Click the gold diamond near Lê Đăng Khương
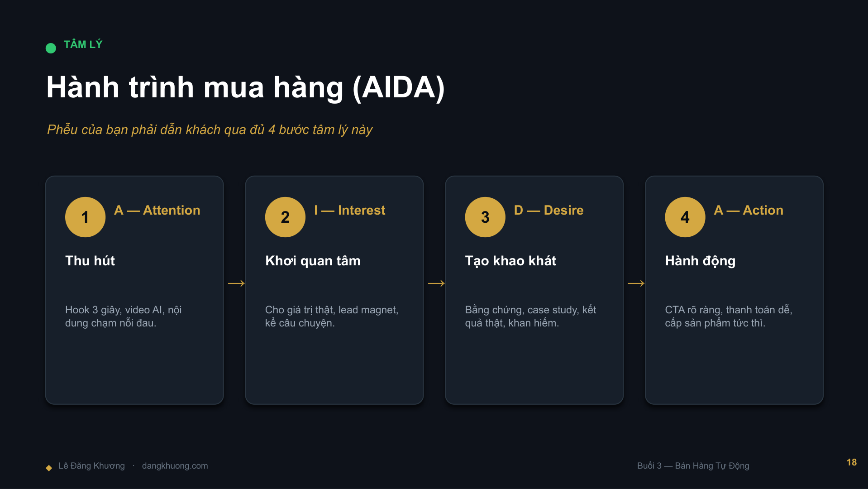 click(49, 468)
